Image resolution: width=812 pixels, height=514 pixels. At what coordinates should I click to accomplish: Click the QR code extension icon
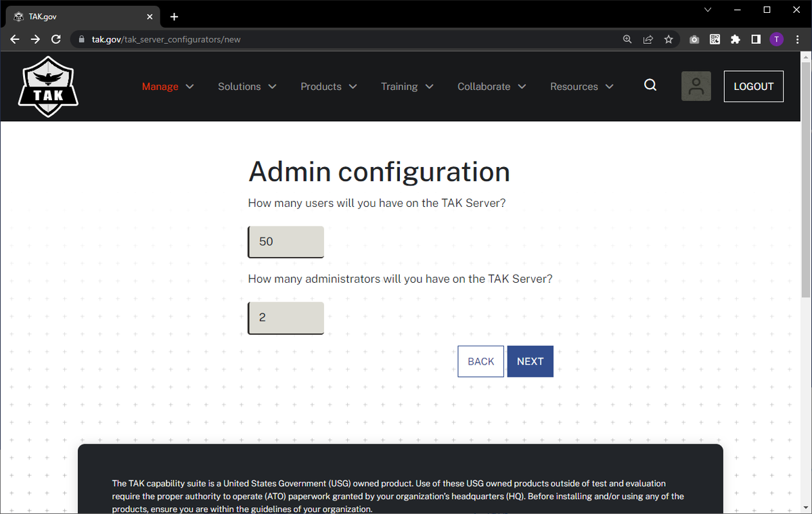715,39
